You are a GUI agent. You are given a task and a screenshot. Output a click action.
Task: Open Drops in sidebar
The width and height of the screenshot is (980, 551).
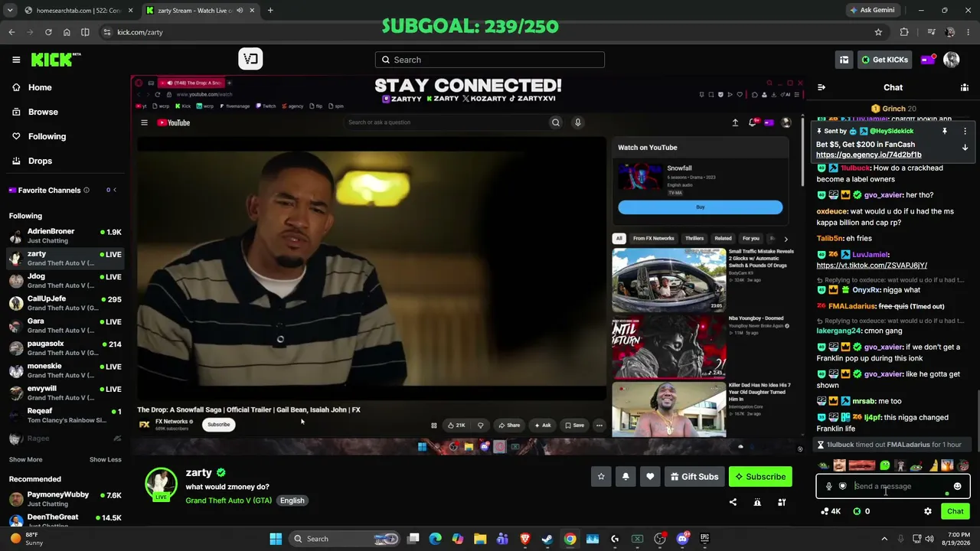point(65,161)
